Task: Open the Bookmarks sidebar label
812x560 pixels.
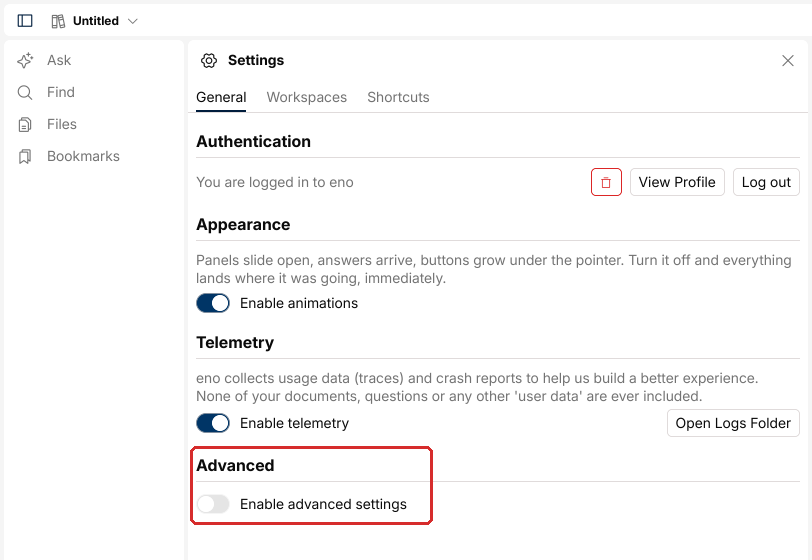Action: (83, 156)
